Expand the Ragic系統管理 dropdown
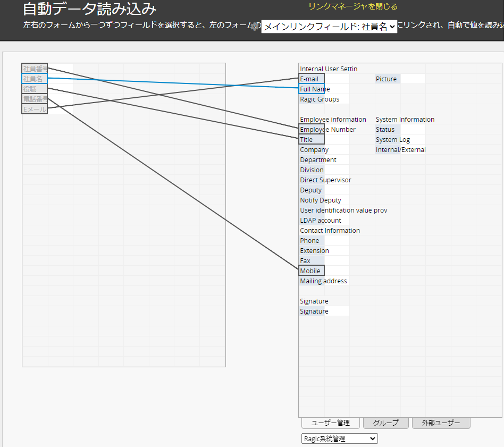This screenshot has width=504, height=447. pos(339,438)
